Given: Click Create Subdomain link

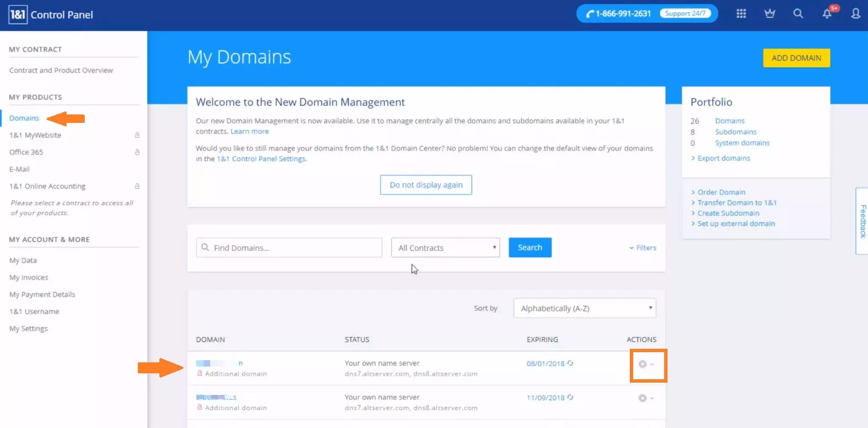Looking at the screenshot, I should 729,213.
